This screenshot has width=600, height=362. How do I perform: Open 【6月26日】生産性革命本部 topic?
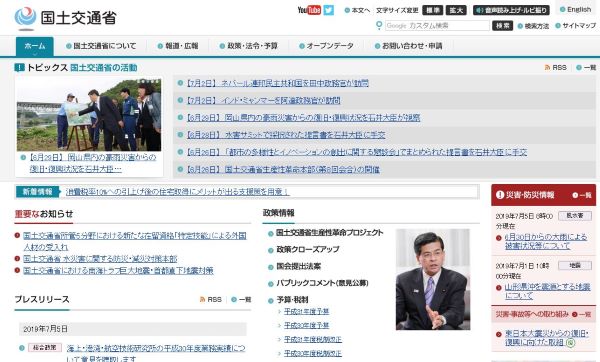(283, 169)
